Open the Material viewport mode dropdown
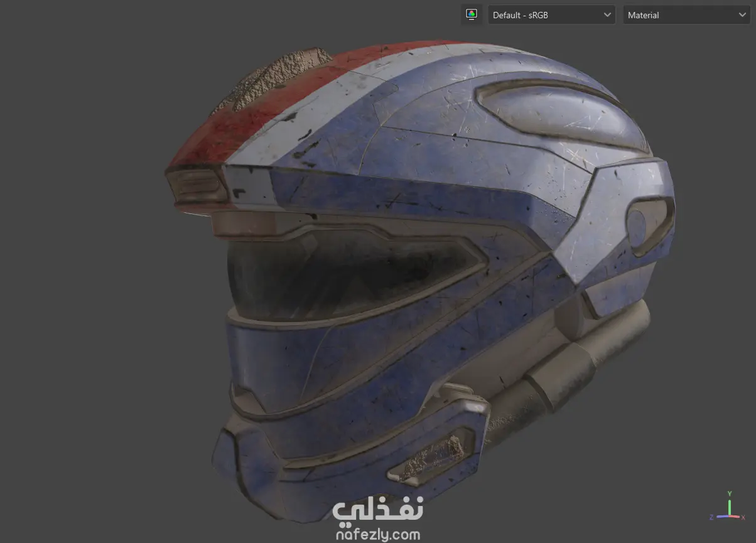Viewport: 756px width, 543px height. (686, 15)
